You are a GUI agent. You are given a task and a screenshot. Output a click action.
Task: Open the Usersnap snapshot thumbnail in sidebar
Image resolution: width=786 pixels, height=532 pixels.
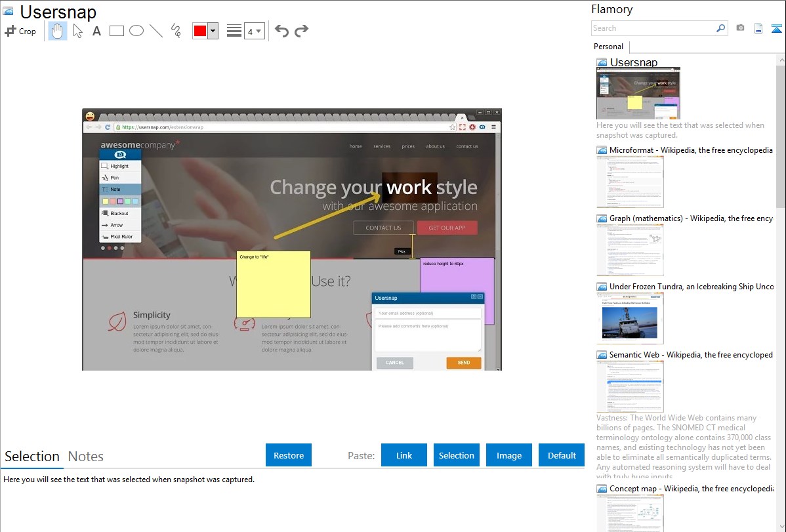point(638,93)
